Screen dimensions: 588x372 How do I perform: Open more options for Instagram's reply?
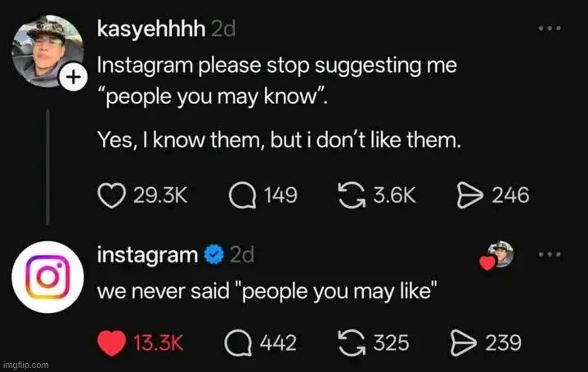tap(550, 254)
